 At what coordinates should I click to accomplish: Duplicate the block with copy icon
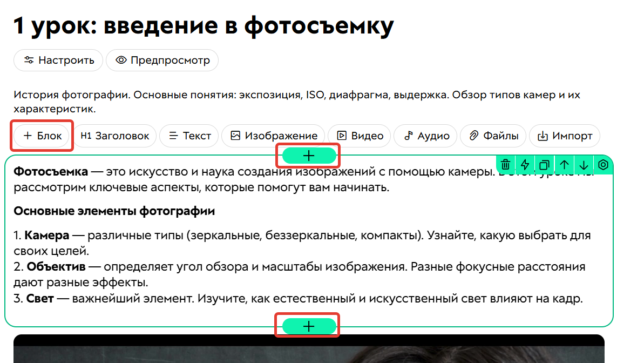coord(544,165)
